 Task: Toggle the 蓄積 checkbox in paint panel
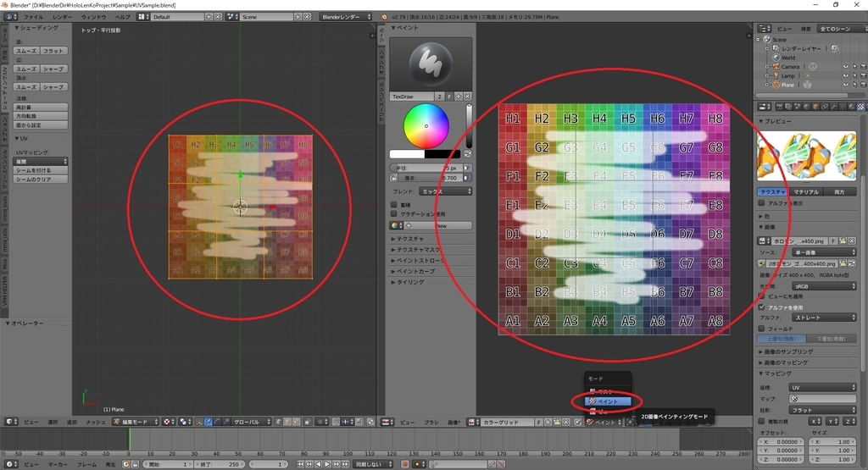[394, 205]
